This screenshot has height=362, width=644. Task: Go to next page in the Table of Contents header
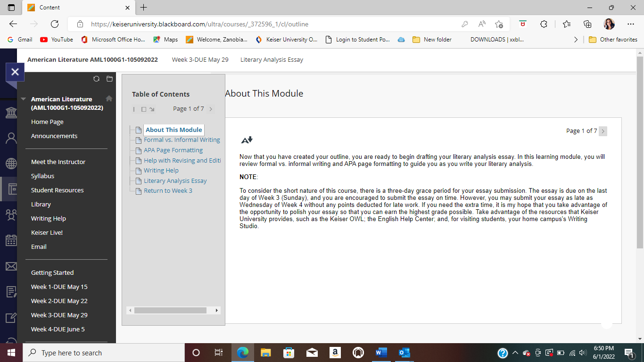point(211,109)
